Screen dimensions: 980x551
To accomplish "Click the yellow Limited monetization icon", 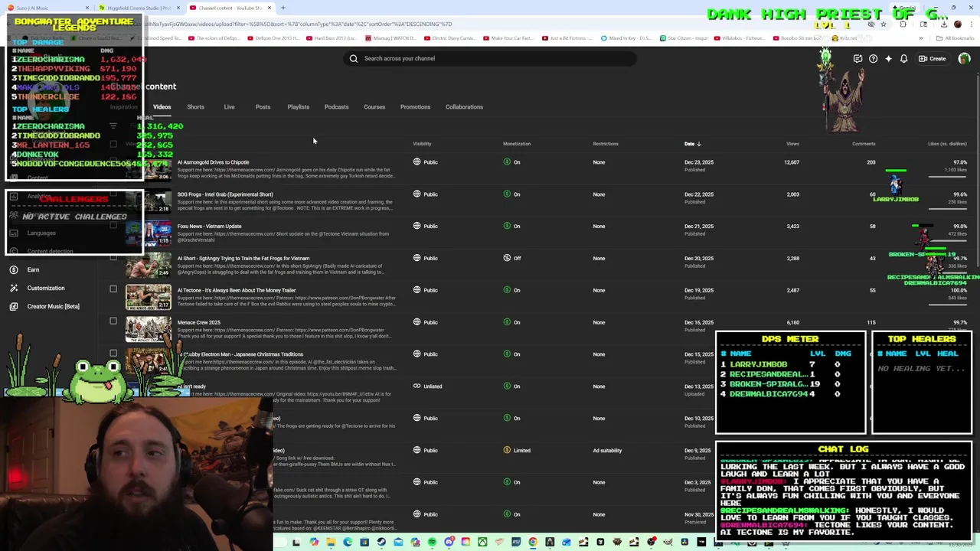I will [x=507, y=450].
